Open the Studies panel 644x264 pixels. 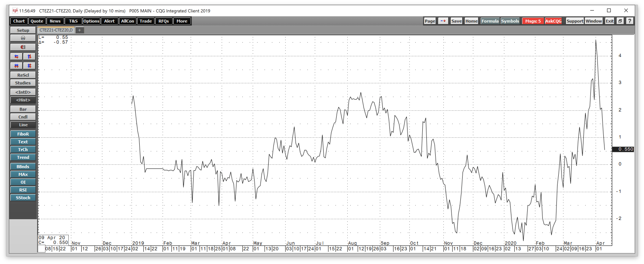pyautogui.click(x=23, y=83)
